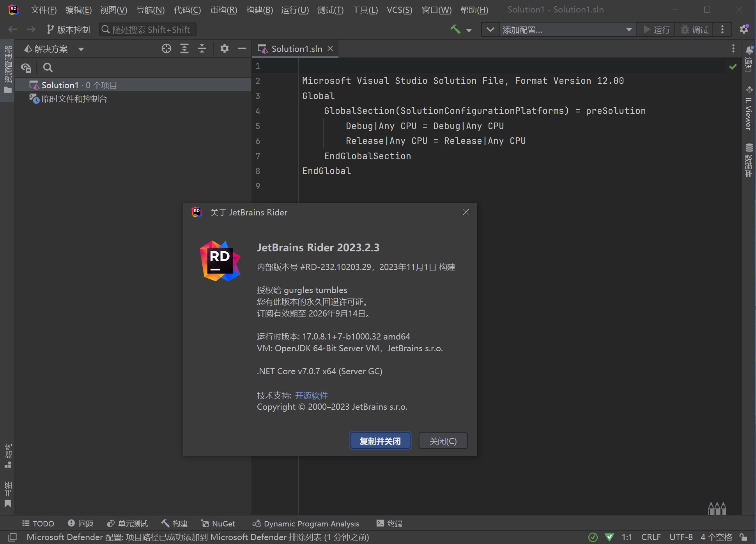The image size is (756, 544).
Task: Open the editor tabs more options menu
Action: [733, 48]
